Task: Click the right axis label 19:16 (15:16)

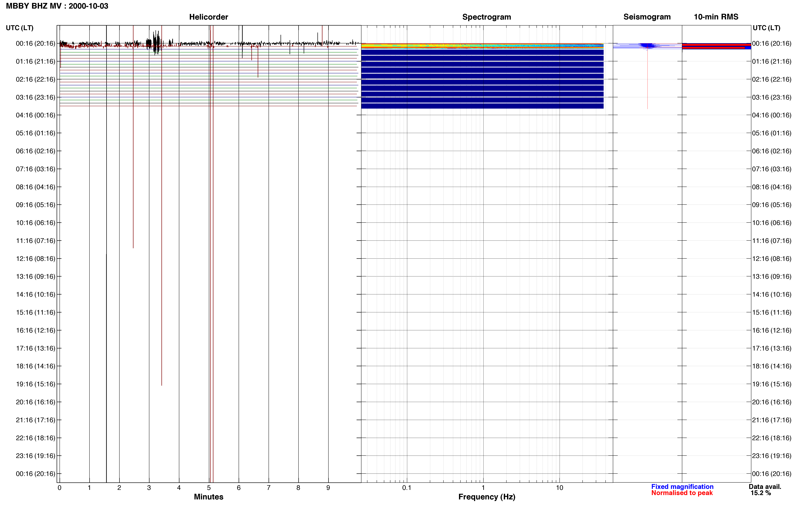Action: 772,384
